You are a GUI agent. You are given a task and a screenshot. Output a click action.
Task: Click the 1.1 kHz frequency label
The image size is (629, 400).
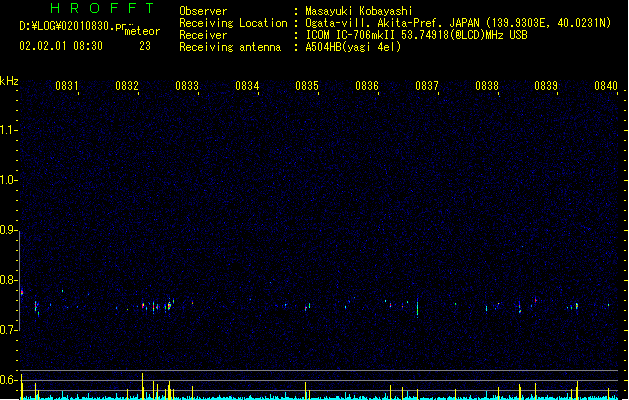click(8, 130)
